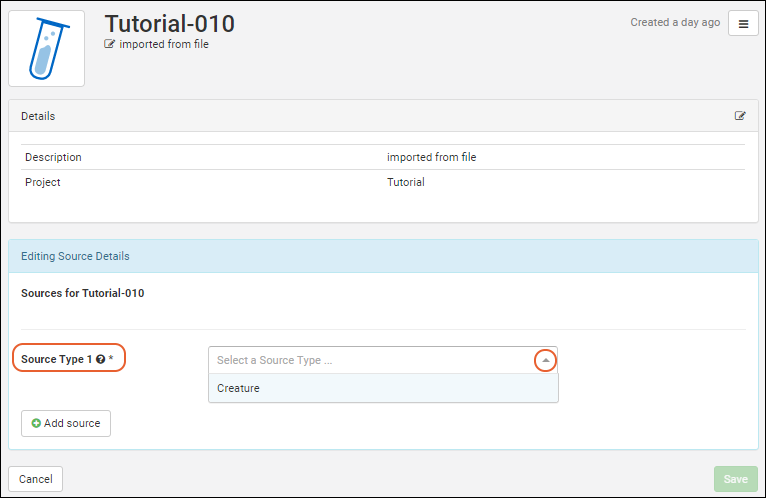Click the Tutorial-010 page title

[x=170, y=23]
